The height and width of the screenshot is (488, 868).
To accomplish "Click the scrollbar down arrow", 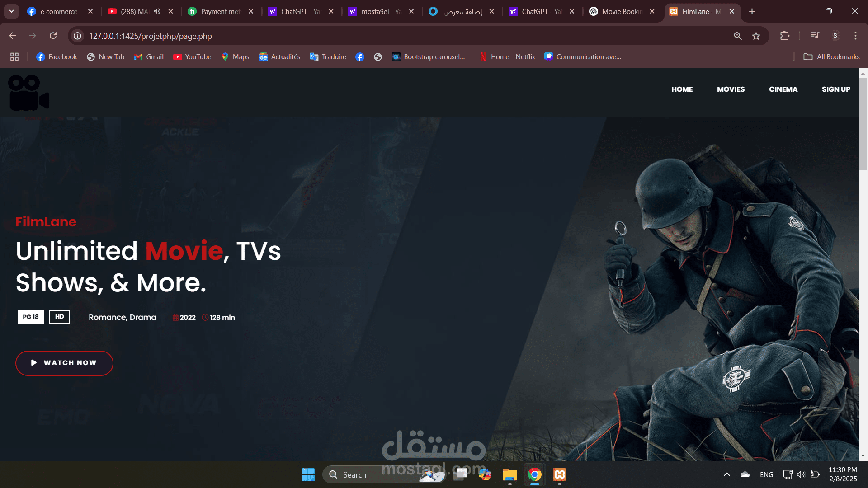I will click(x=863, y=456).
